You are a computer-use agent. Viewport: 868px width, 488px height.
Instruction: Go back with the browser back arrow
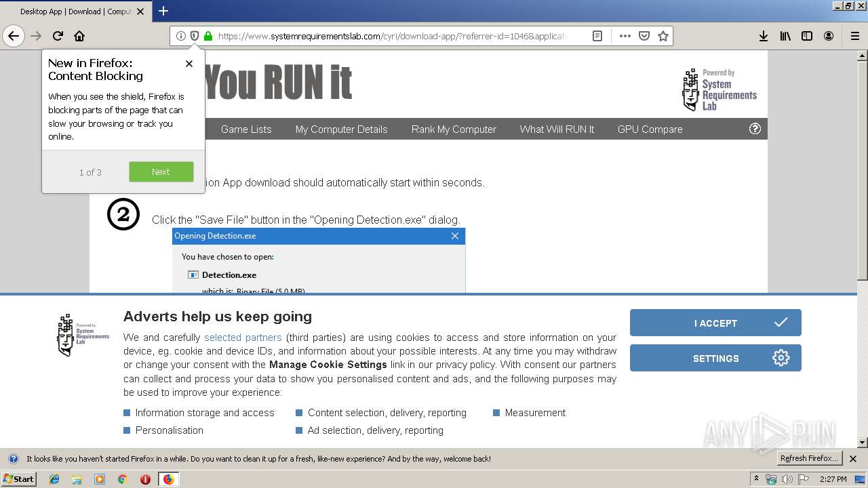[14, 36]
